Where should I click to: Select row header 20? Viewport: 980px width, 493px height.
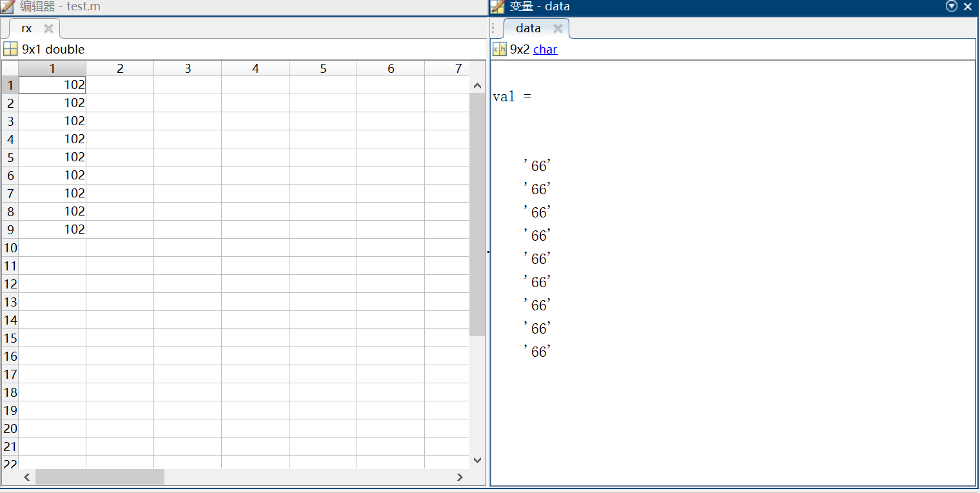coord(10,428)
